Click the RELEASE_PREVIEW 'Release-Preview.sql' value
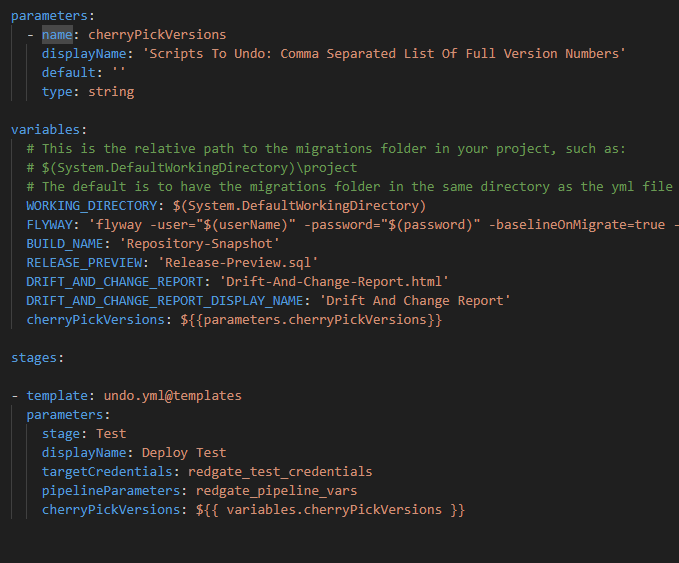Viewport: 679px width, 563px height. pyautogui.click(x=238, y=263)
